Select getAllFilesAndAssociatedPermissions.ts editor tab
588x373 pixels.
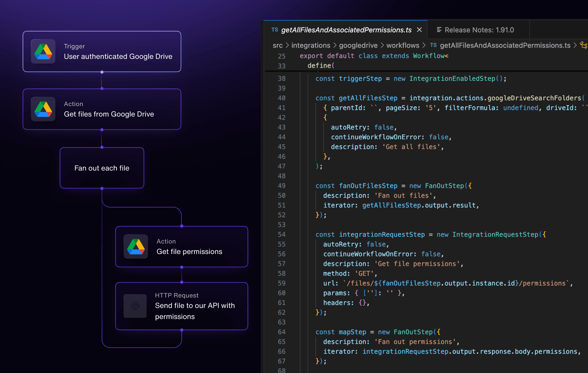click(346, 30)
